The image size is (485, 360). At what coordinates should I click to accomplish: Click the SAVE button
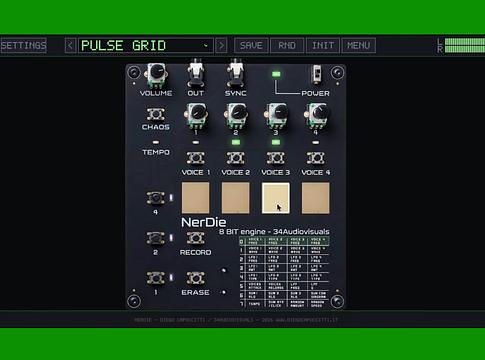(251, 45)
